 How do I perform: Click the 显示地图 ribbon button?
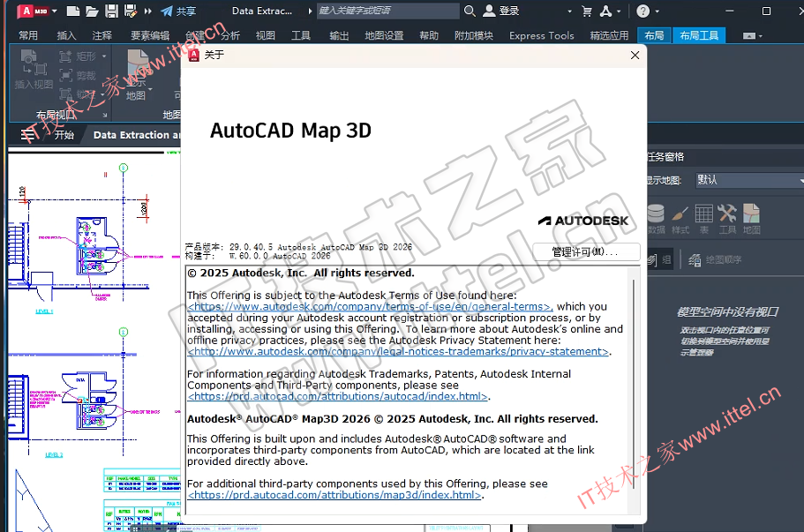137,75
